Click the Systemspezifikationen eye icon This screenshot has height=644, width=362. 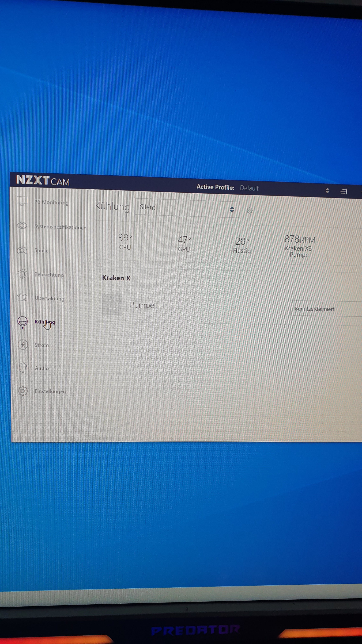coord(22,226)
